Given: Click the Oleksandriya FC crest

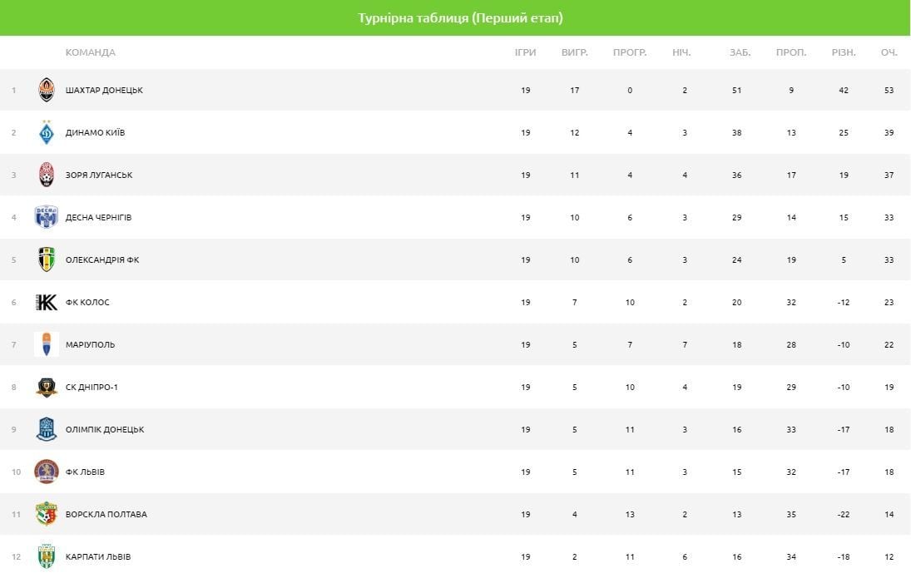Looking at the screenshot, I should [47, 259].
